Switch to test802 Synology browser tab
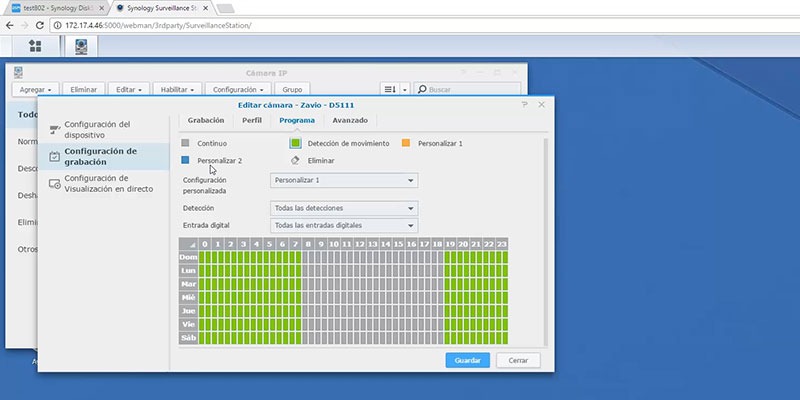Viewport: 800px width, 400px height. (x=56, y=8)
